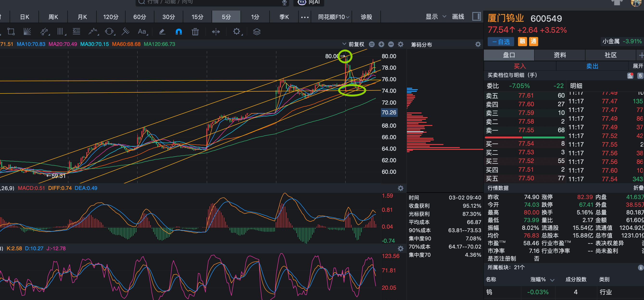This screenshot has width=644, height=300.
Task: Open the 同花顺F10 dropdown arrow
Action: pyautogui.click(x=348, y=17)
